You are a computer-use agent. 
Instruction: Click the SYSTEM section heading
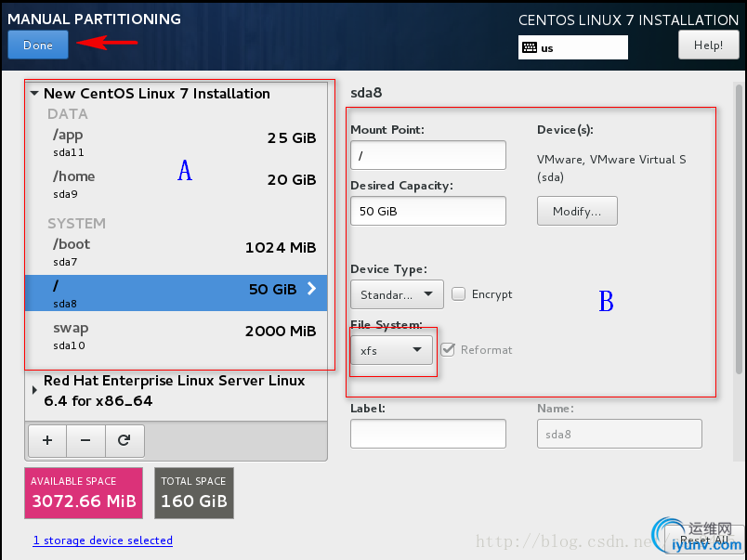[77, 223]
